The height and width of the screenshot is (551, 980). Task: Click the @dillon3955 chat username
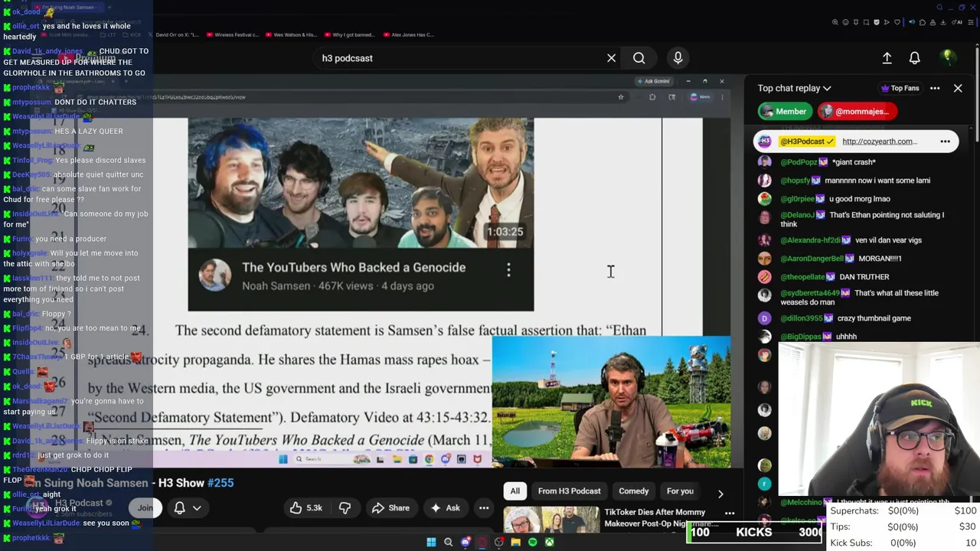click(x=802, y=318)
